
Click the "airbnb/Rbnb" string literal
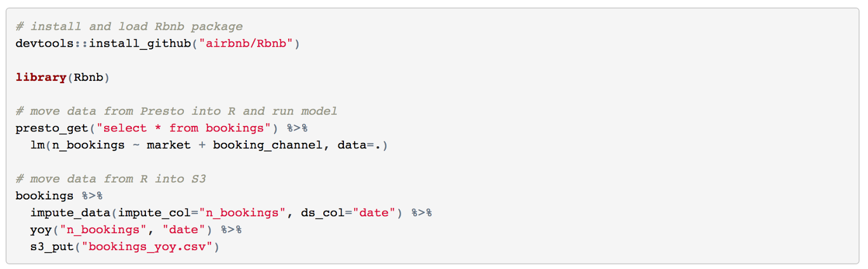(x=246, y=43)
